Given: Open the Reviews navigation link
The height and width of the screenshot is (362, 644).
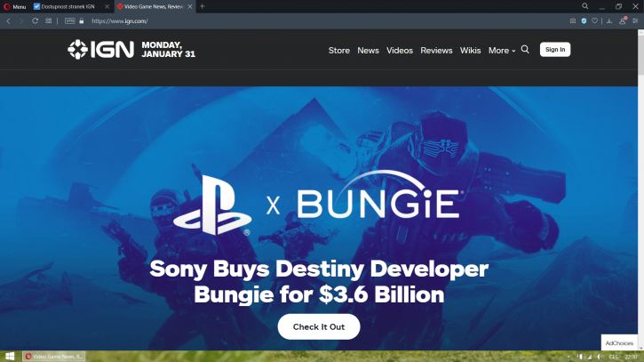Looking at the screenshot, I should [x=436, y=50].
